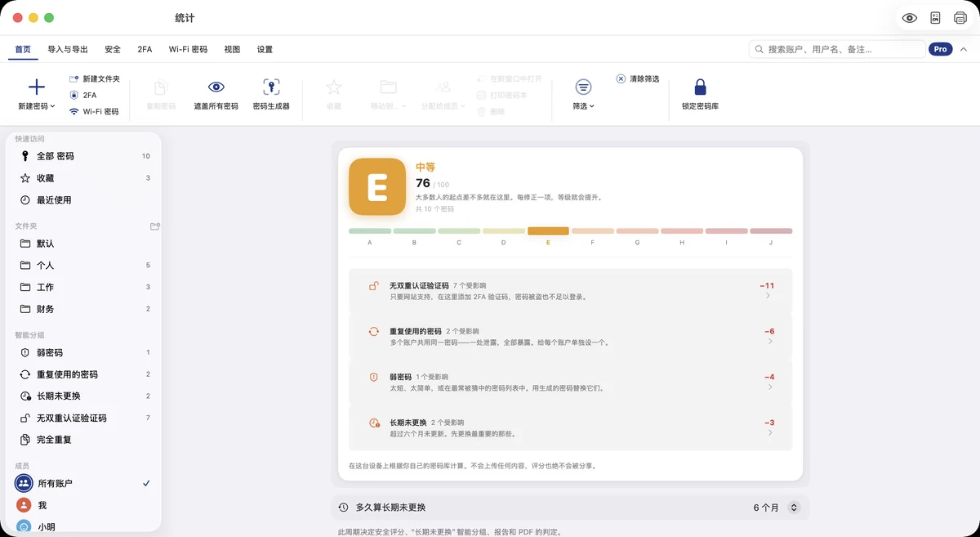Select the 我 member

pos(83,505)
